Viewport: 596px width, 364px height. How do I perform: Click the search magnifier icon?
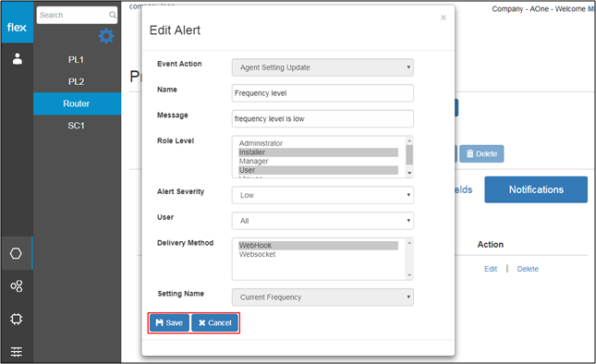113,15
